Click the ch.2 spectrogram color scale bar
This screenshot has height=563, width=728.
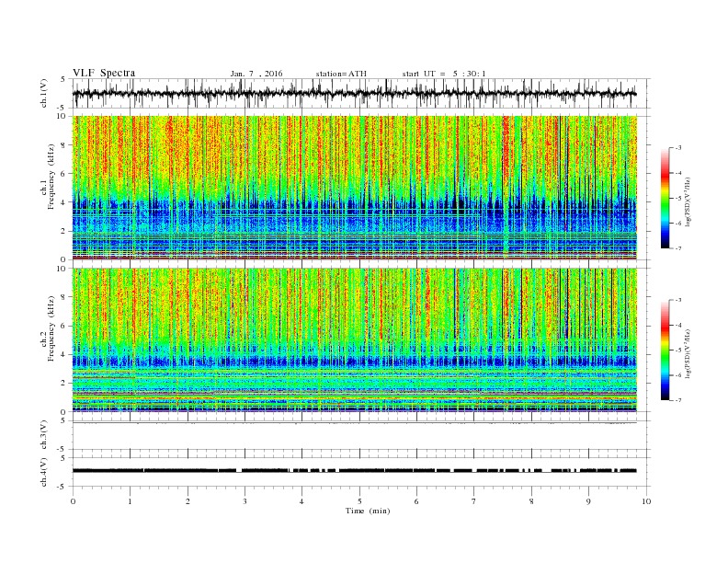click(665, 350)
